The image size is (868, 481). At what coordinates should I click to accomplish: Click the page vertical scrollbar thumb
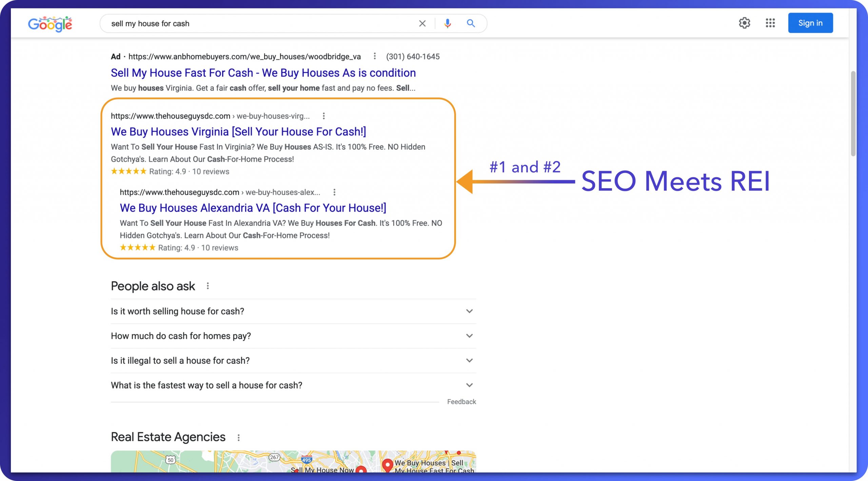tap(853, 114)
